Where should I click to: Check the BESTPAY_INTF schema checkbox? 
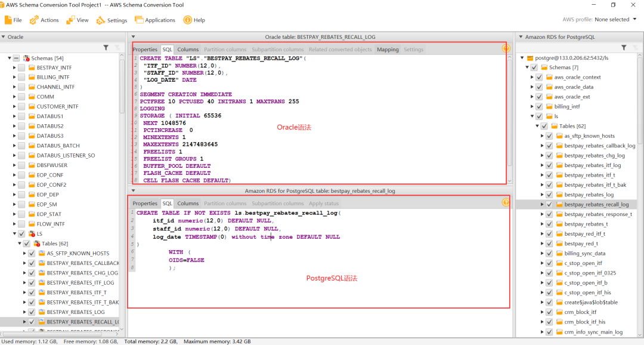[x=21, y=68]
